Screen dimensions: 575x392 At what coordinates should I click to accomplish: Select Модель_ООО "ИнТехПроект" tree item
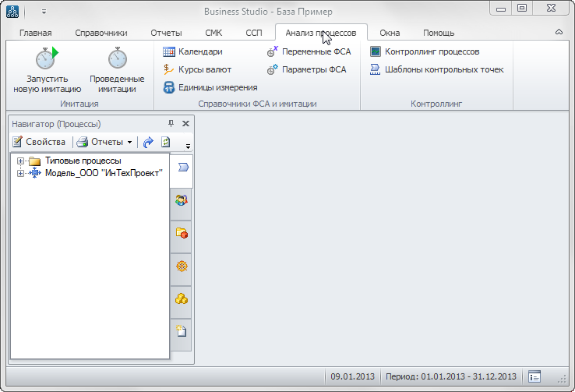tap(104, 173)
